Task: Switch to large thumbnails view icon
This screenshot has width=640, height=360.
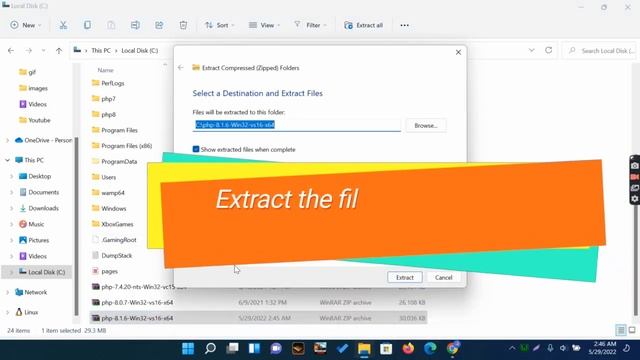Action: tap(632, 330)
